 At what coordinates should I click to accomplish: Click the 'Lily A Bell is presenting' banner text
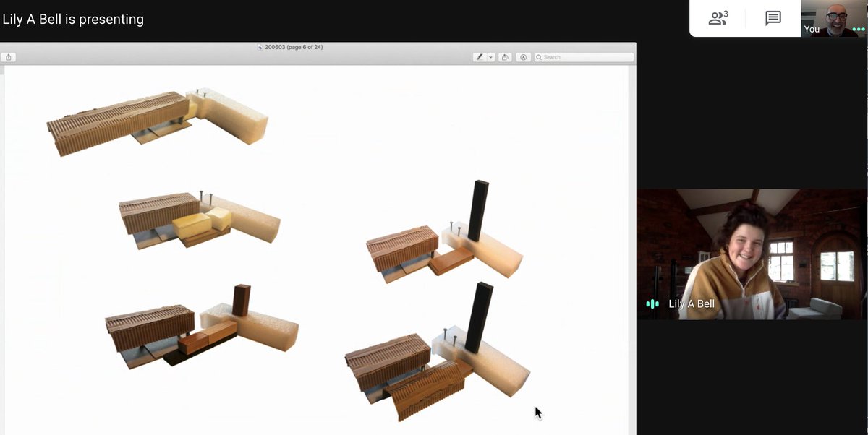click(73, 20)
